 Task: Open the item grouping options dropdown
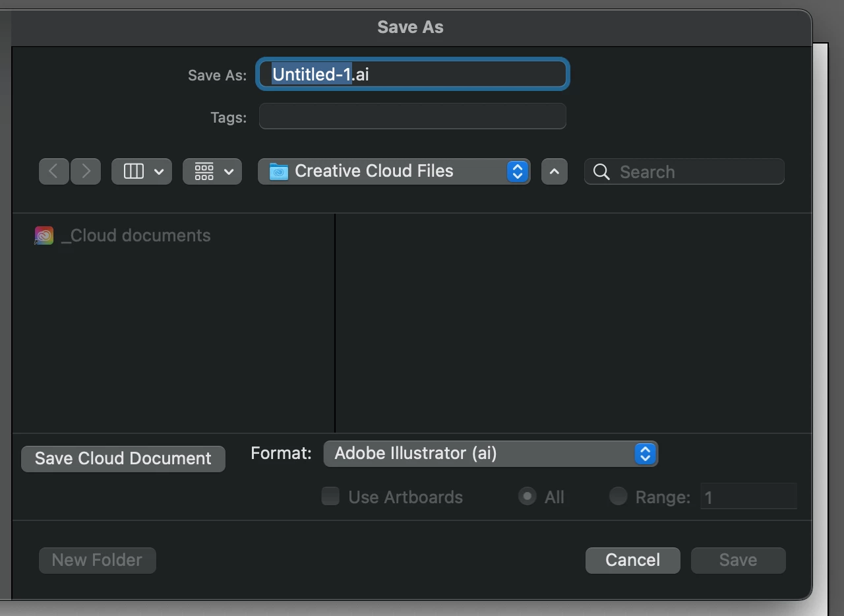pyautogui.click(x=212, y=171)
